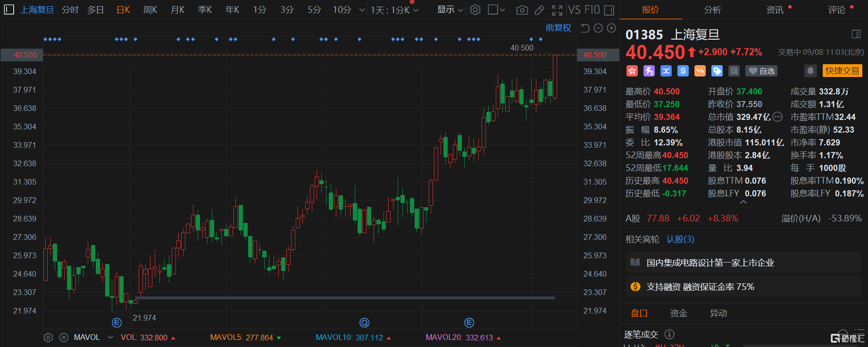The width and height of the screenshot is (868, 347).
Task: Open the 支持融资 margin rate 75% row
Action: tap(744, 287)
